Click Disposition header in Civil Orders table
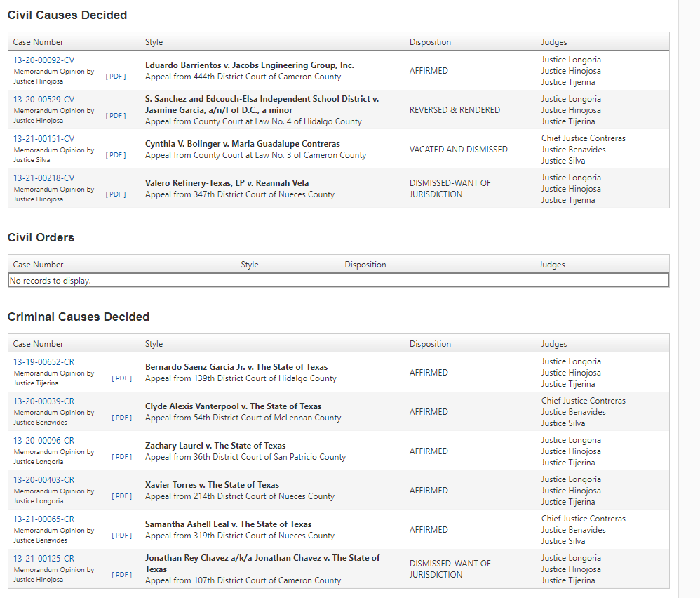This screenshot has height=598, width=700. (x=365, y=265)
